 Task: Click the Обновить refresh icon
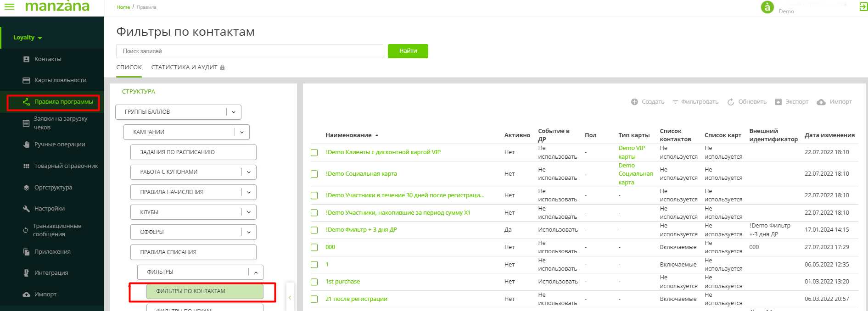(x=731, y=102)
